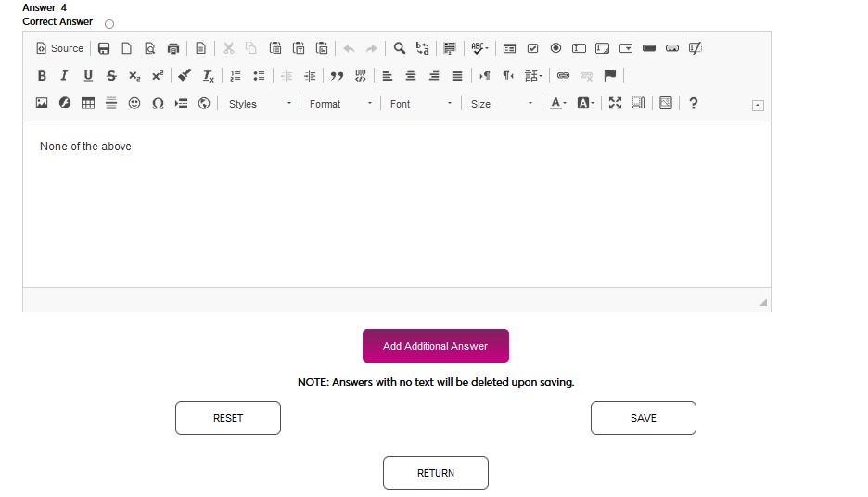Insert Flash object icon
Image resolution: width=868 pixels, height=497 pixels.
pyautogui.click(x=65, y=103)
